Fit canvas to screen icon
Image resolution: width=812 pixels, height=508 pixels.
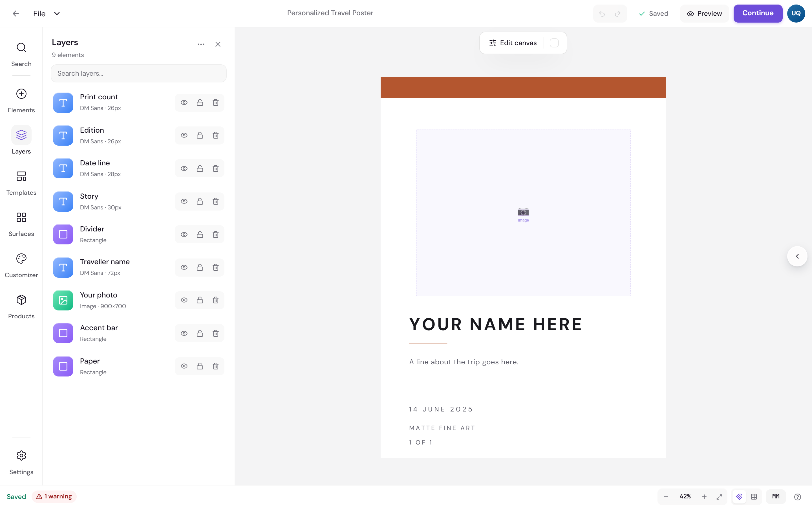(x=719, y=497)
